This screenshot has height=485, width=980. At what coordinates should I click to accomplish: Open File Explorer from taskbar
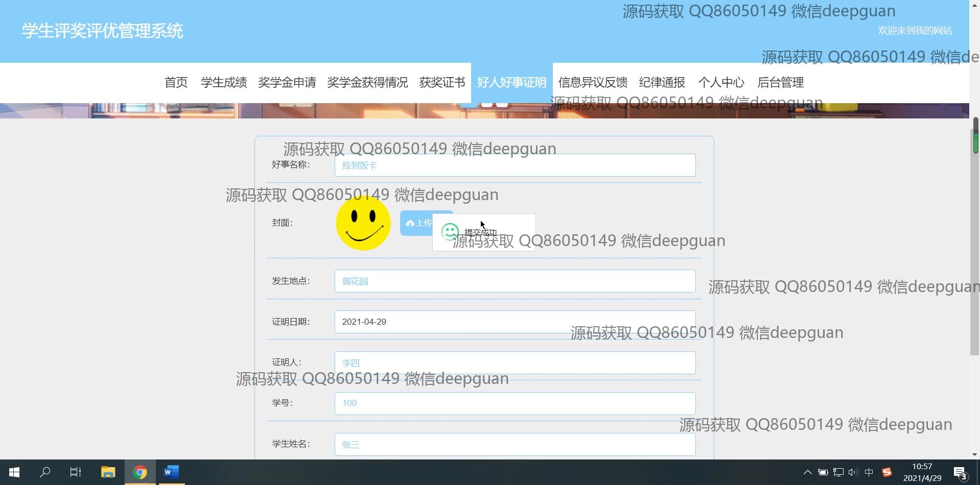pyautogui.click(x=108, y=472)
